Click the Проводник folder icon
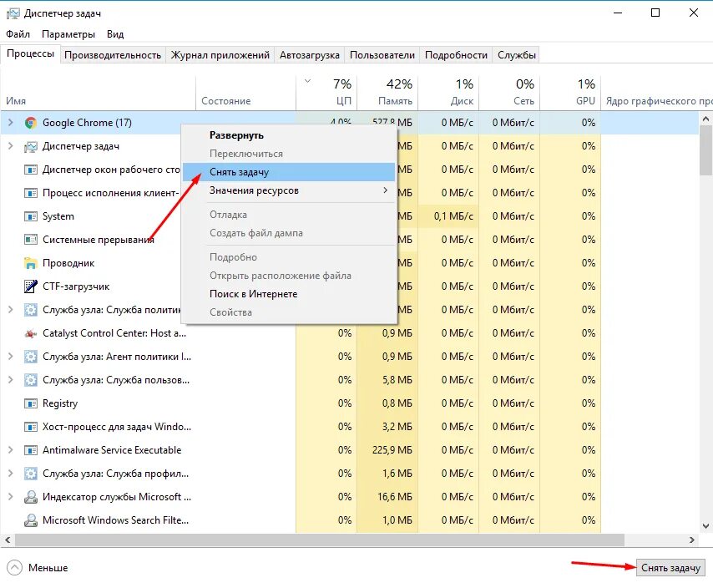Viewport: 713px width, 588px height. pyautogui.click(x=30, y=263)
